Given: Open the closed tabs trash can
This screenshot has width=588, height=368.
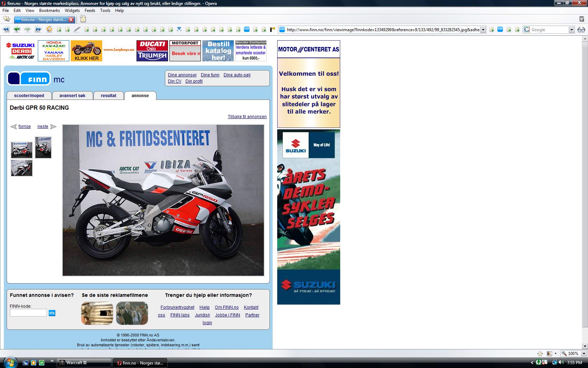Looking at the screenshot, I should pyautogui.click(x=582, y=19).
